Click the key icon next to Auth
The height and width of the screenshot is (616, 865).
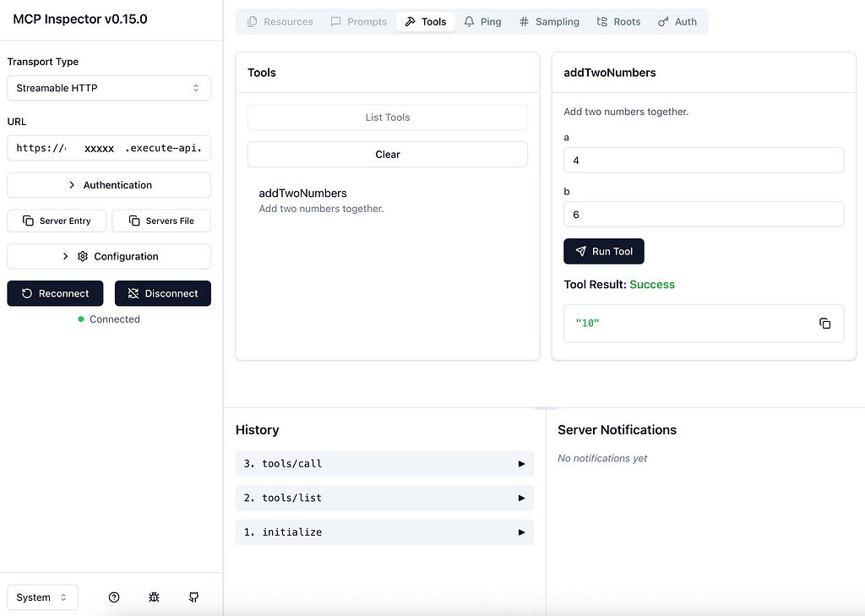coord(663,21)
